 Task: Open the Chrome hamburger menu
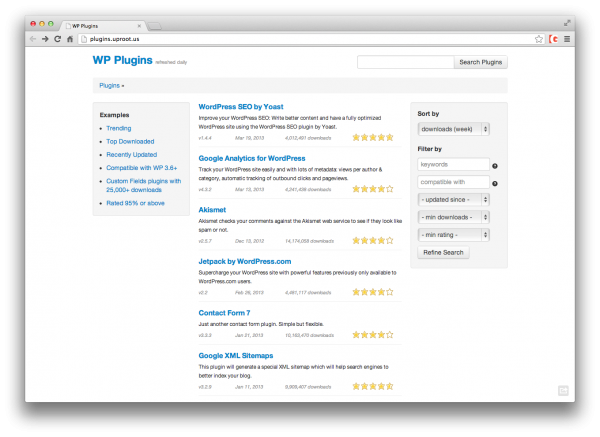(567, 39)
